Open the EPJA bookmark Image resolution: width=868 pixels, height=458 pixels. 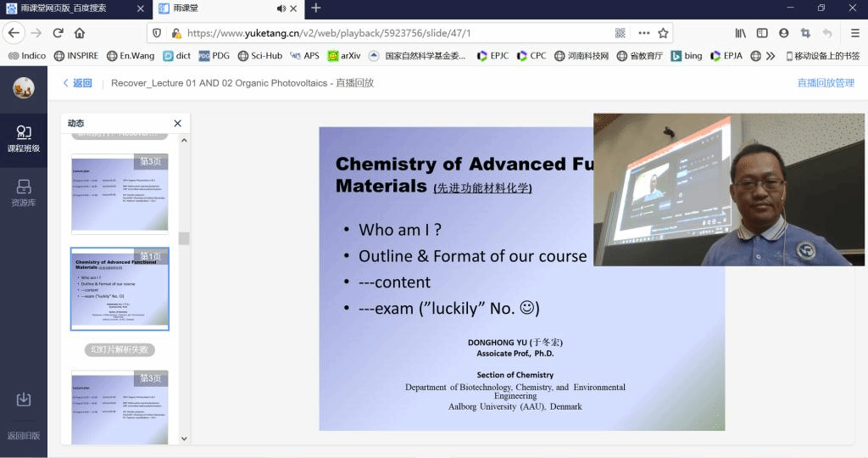[x=726, y=56]
